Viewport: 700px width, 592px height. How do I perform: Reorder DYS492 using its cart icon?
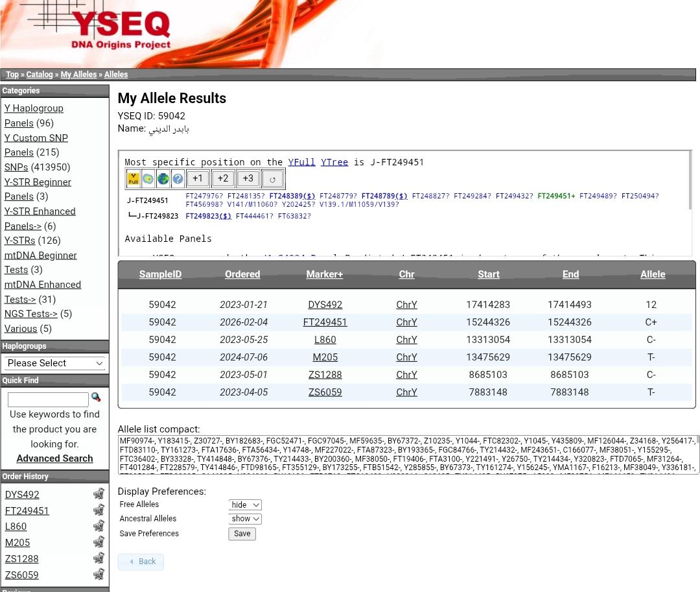(x=99, y=494)
